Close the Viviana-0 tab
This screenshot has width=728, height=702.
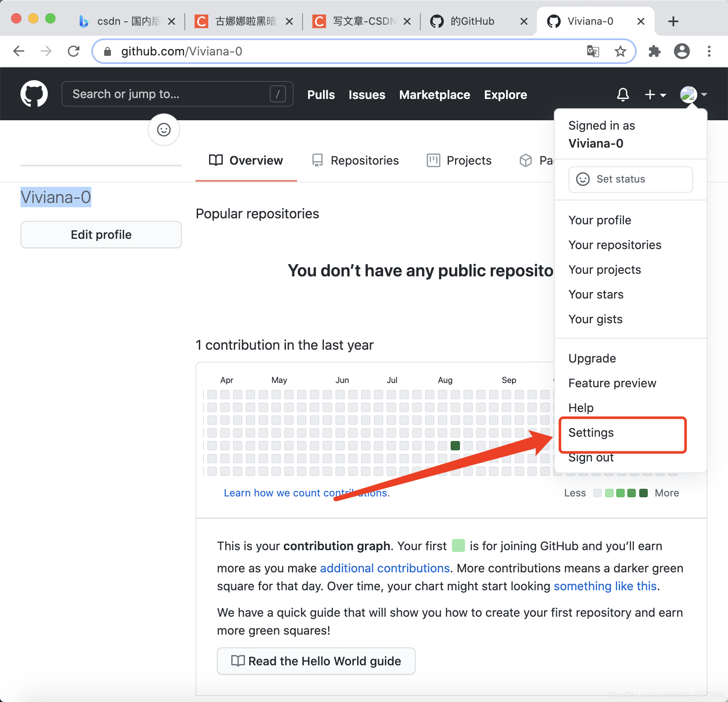coord(641,21)
